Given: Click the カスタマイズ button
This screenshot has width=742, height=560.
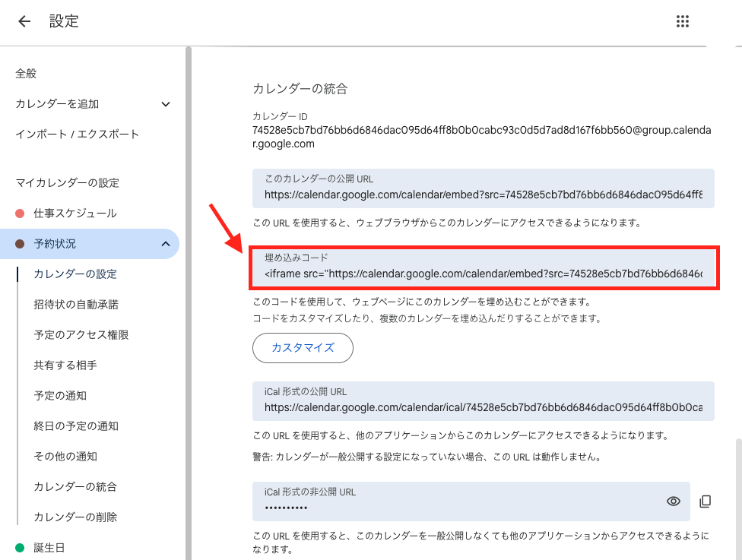Looking at the screenshot, I should tap(303, 348).
